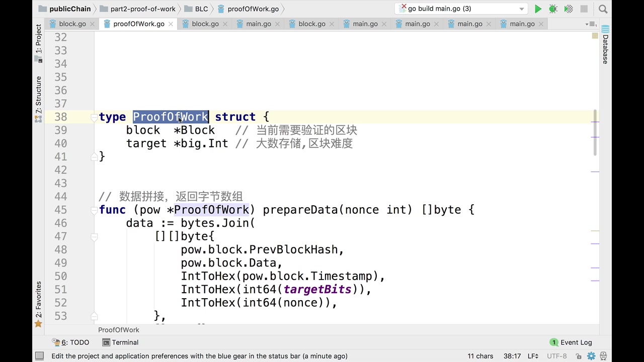
Task: Switch to block.go tab left of proofOfWork.go
Action: 72,24
